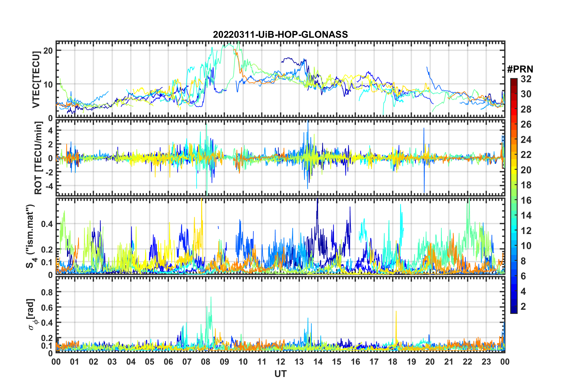Click the 07 tick label on UT axis

[x=187, y=362]
